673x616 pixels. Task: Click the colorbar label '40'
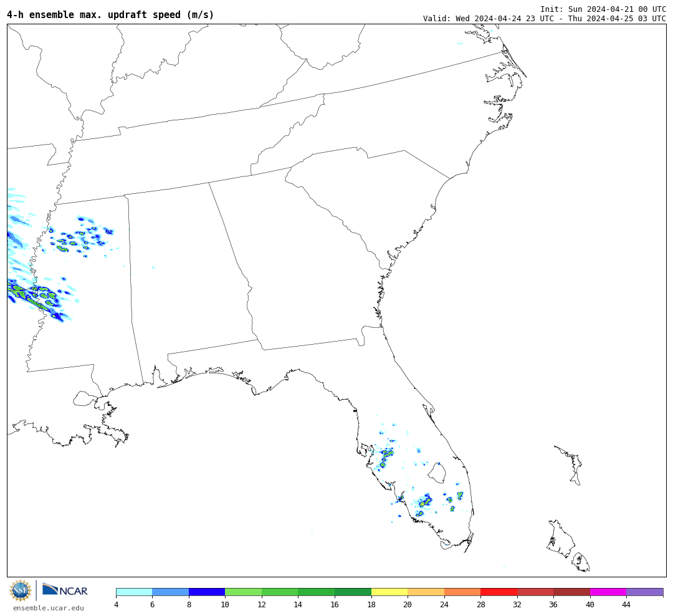(x=590, y=604)
